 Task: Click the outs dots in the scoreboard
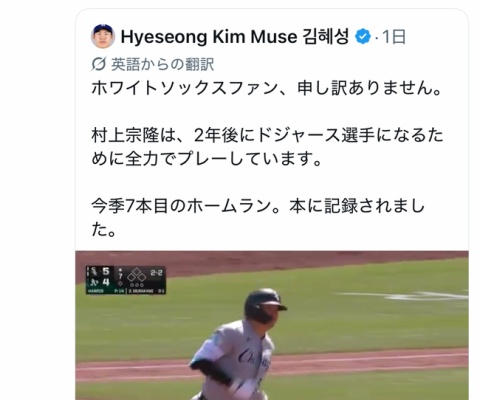point(137,285)
